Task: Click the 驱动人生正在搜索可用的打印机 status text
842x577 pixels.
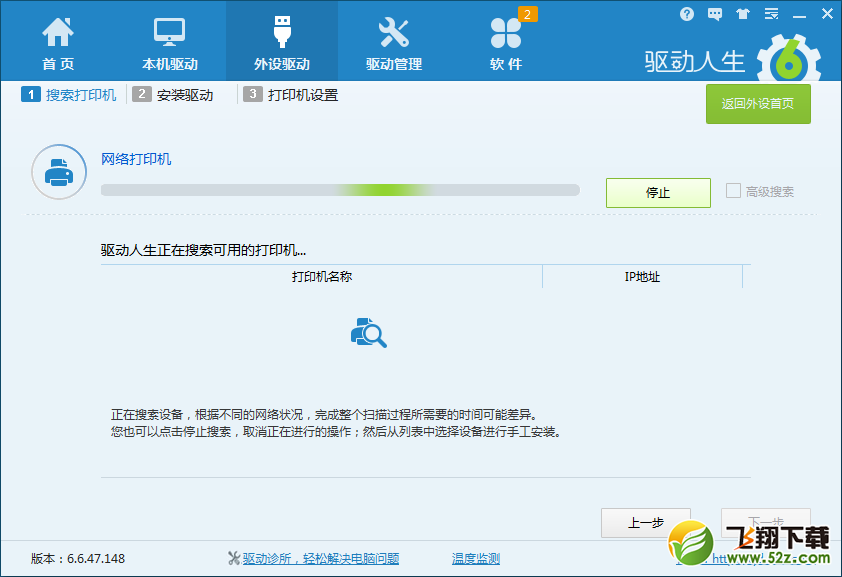Action: point(203,250)
